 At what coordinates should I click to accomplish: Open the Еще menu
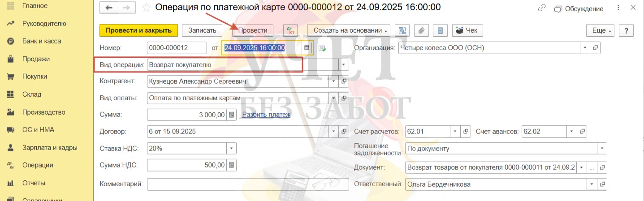pos(600,30)
